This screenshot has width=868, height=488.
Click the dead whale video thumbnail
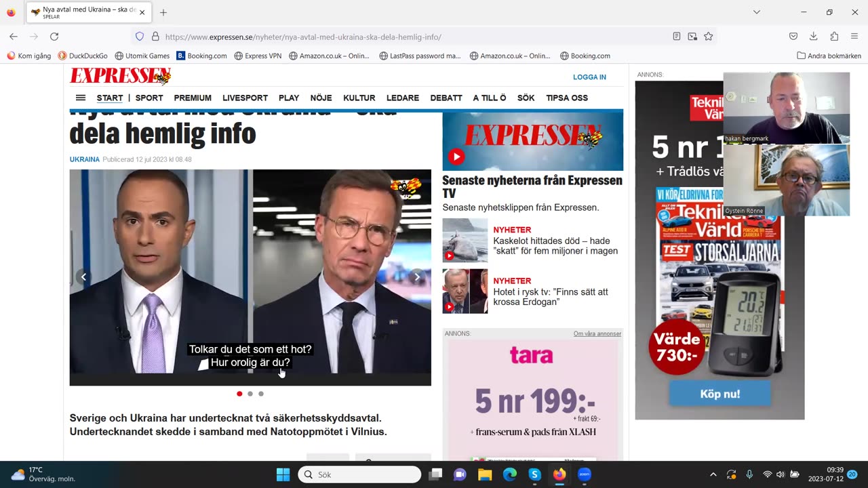(x=465, y=240)
